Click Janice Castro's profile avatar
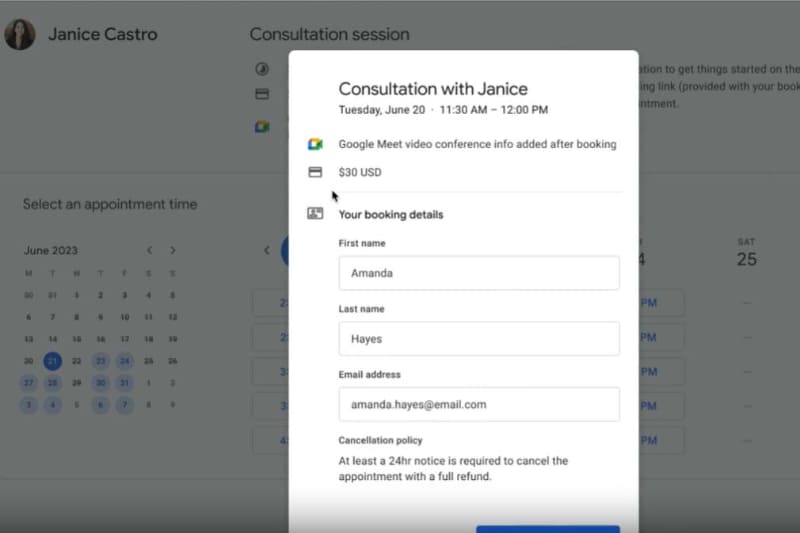The image size is (800, 533). click(20, 34)
